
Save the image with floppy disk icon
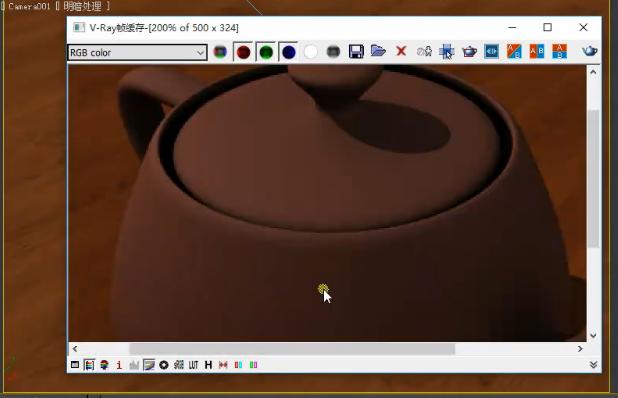tap(356, 52)
